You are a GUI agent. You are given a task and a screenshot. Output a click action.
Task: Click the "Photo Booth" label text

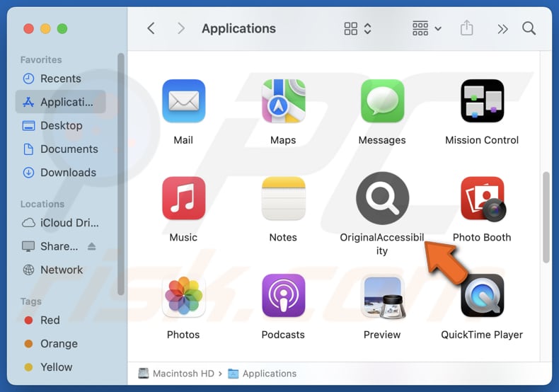(482, 237)
